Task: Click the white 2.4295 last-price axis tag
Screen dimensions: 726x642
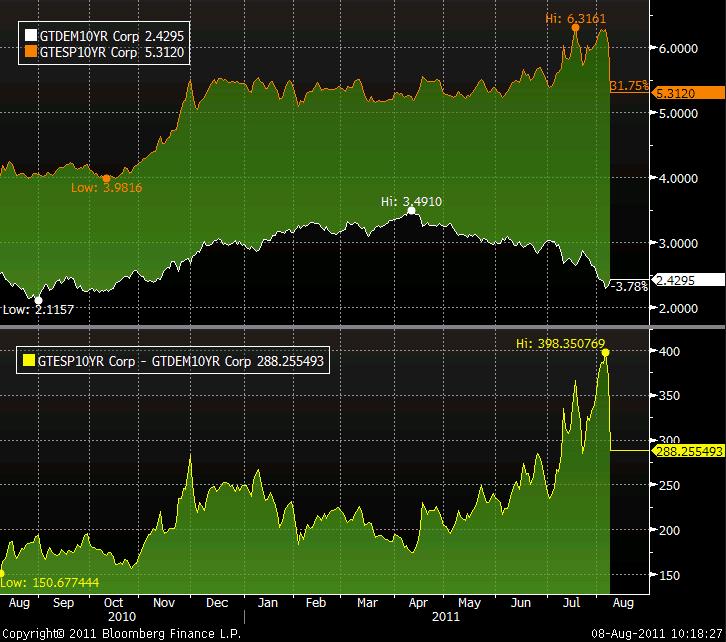Action: pos(686,280)
